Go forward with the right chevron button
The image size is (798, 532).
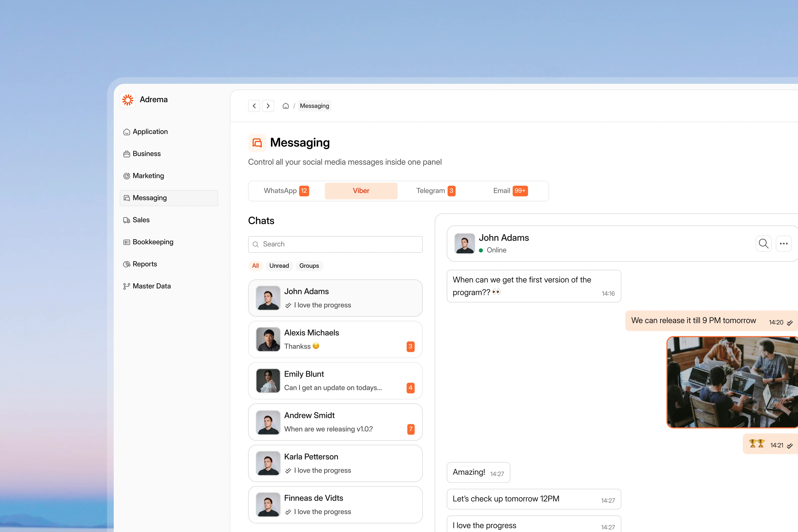(x=268, y=106)
